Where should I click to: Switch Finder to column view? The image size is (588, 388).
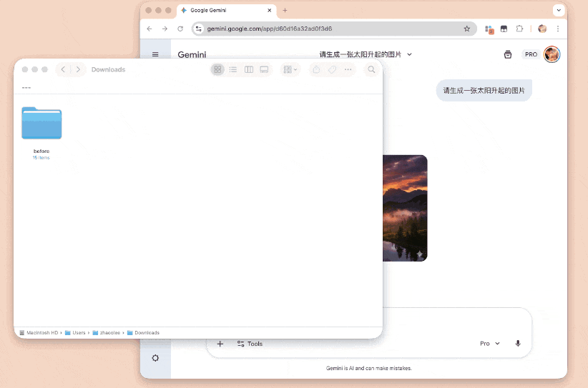coord(249,69)
